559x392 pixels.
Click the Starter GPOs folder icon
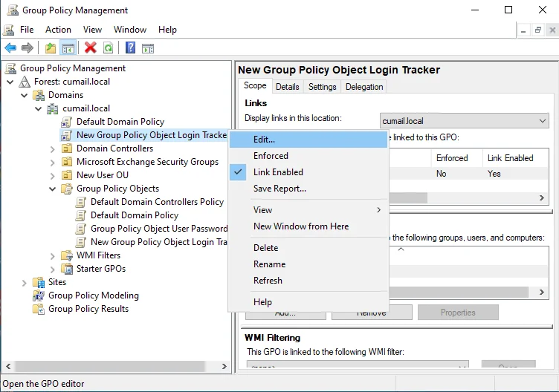pyautogui.click(x=67, y=269)
